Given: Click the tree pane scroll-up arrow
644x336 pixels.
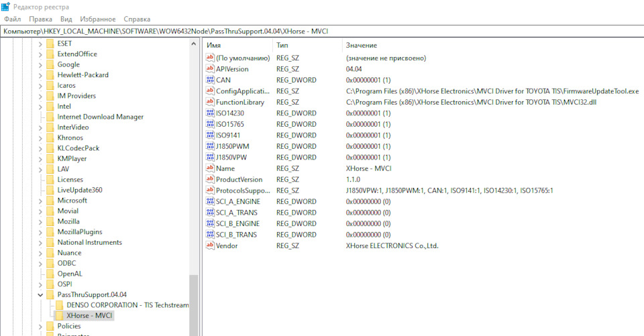Looking at the screenshot, I should [193, 44].
